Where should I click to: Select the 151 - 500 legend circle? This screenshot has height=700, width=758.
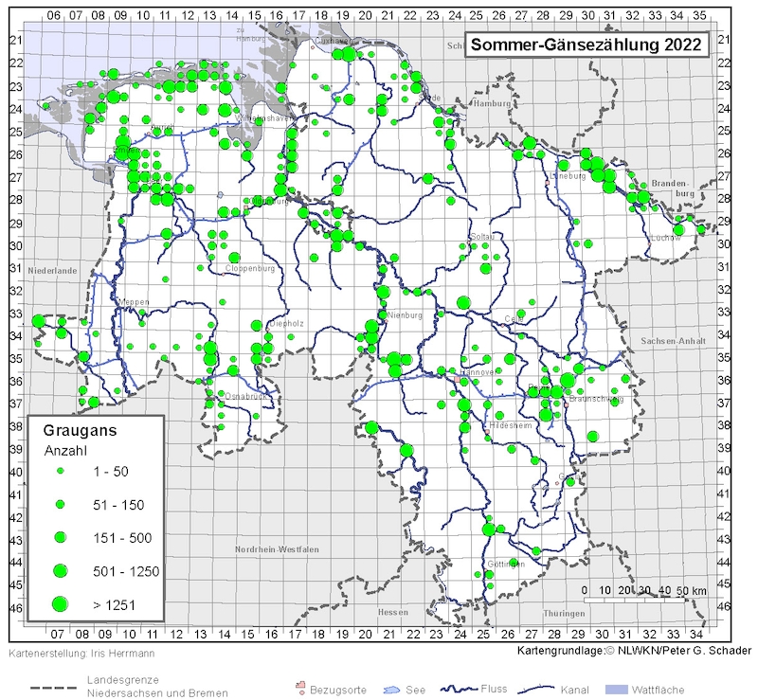60,537
